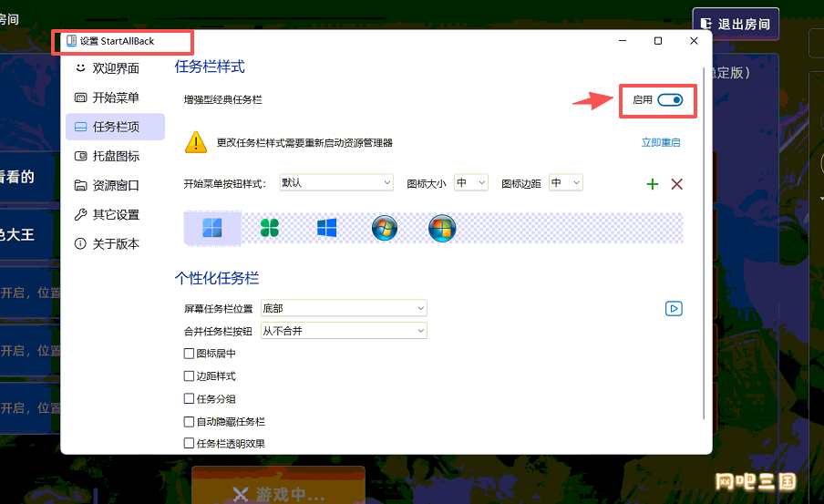Toggle the 启用 enhanced classic taskbar switch
The height and width of the screenshot is (504, 824).
(670, 100)
